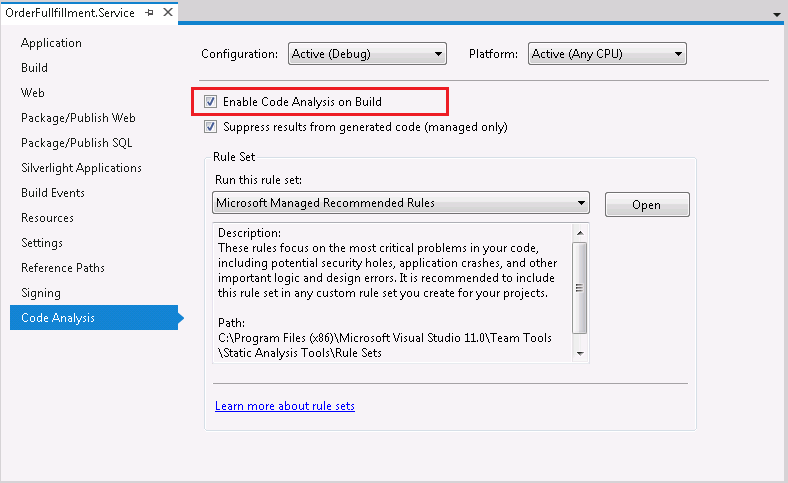The width and height of the screenshot is (788, 483).
Task: Open the tab list overflow arrow
Action: 776,15
